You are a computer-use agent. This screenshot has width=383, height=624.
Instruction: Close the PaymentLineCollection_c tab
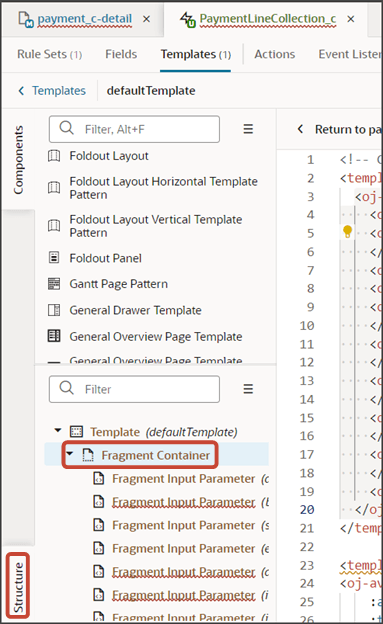pos(351,19)
